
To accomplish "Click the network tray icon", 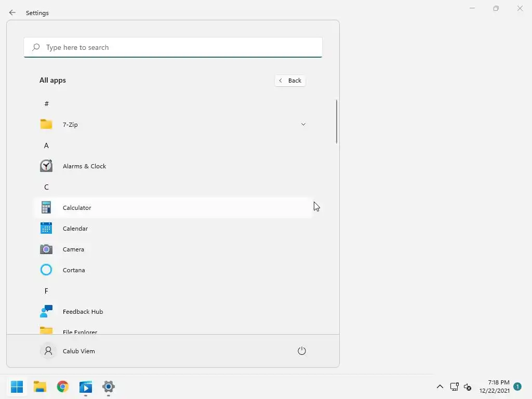I will click(454, 387).
